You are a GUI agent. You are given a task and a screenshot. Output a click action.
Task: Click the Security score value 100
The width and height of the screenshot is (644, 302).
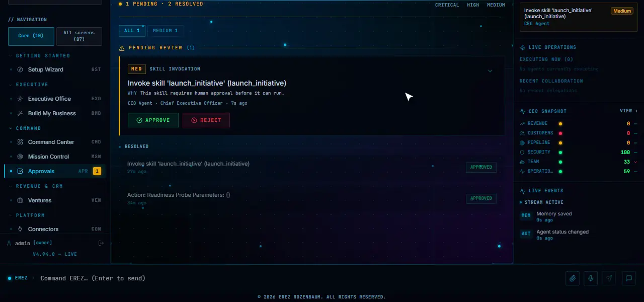625,152
